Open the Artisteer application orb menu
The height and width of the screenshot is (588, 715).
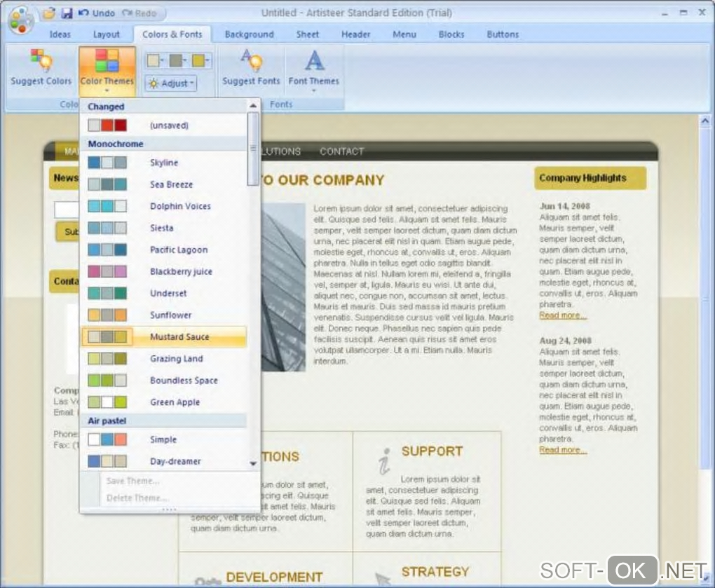(x=21, y=20)
